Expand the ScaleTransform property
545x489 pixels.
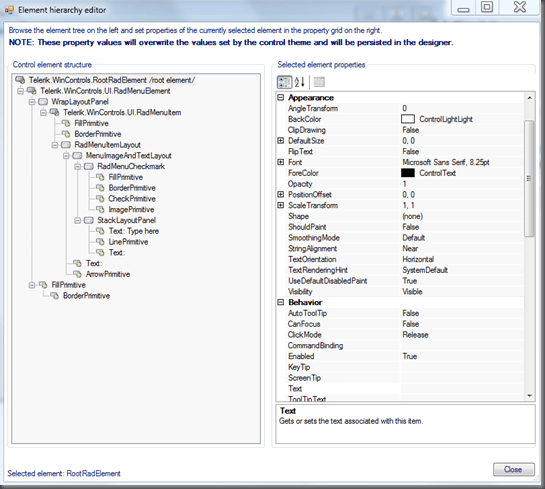click(281, 205)
